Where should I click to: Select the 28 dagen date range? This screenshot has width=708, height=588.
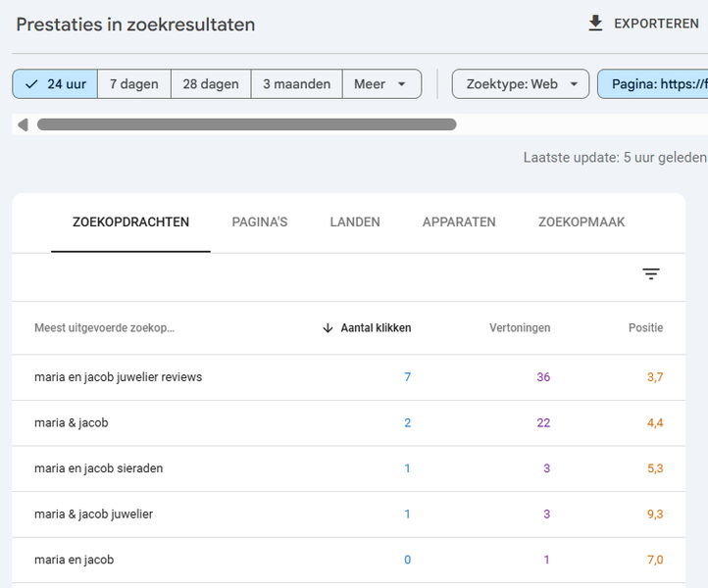pos(211,84)
